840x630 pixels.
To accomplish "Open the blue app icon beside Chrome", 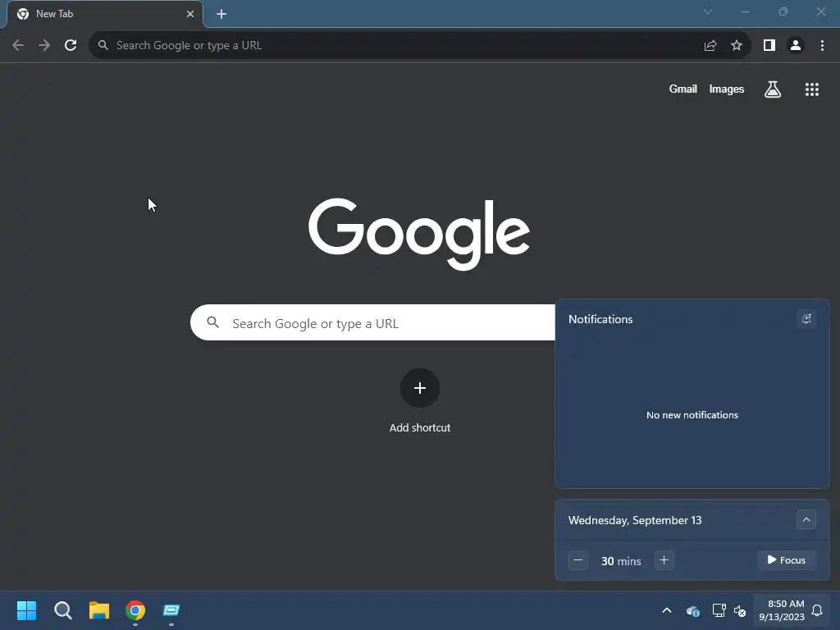I will (171, 610).
